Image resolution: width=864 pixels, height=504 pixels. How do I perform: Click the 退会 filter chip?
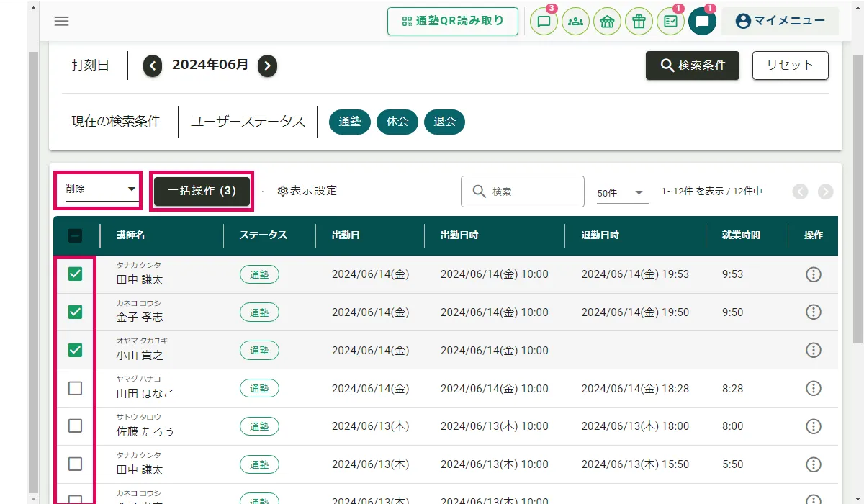pyautogui.click(x=444, y=122)
